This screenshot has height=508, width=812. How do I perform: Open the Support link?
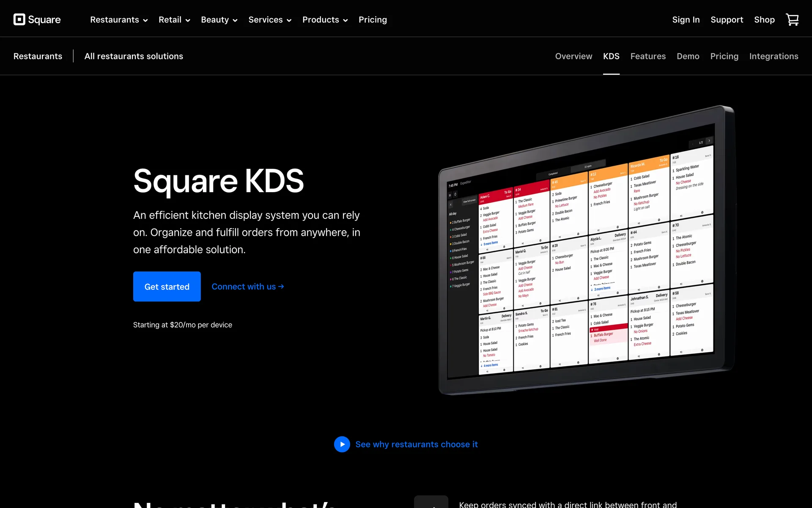pos(726,20)
